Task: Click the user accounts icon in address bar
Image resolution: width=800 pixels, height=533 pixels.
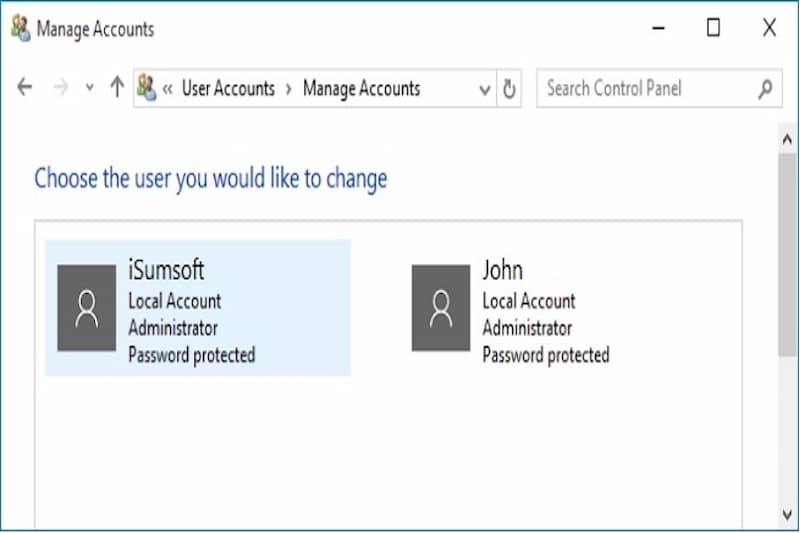Action: click(147, 88)
